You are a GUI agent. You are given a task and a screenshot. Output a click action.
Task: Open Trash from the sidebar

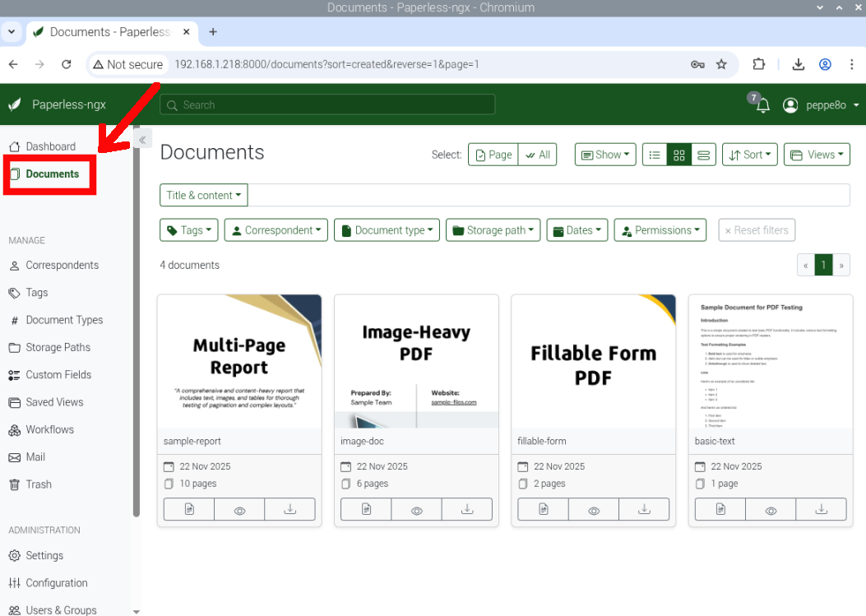36,484
